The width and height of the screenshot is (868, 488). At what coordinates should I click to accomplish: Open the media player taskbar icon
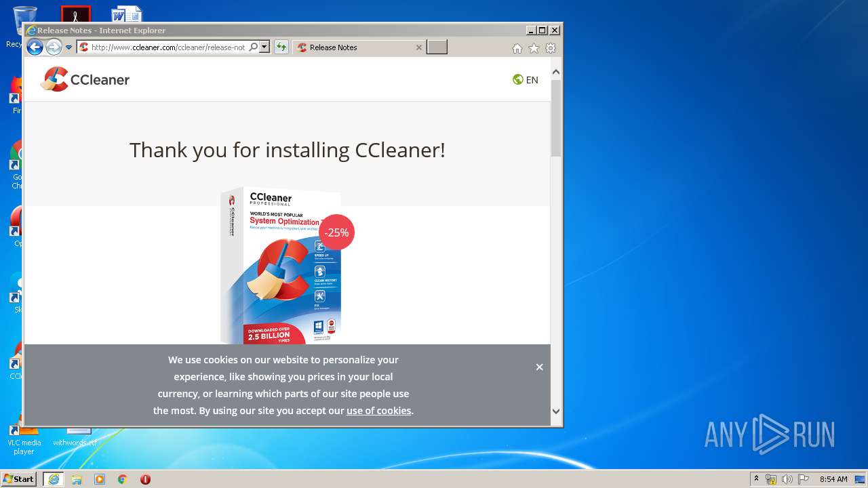tap(100, 479)
